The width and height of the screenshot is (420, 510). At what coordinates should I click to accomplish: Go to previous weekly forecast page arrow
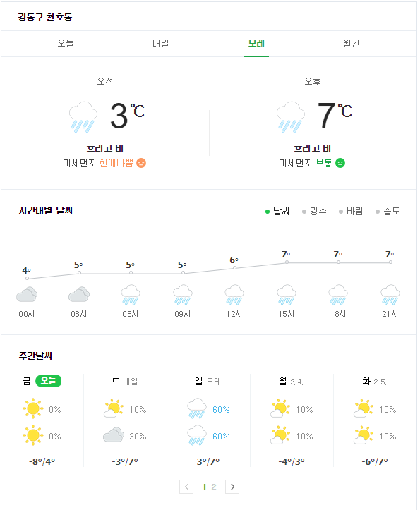coord(186,487)
